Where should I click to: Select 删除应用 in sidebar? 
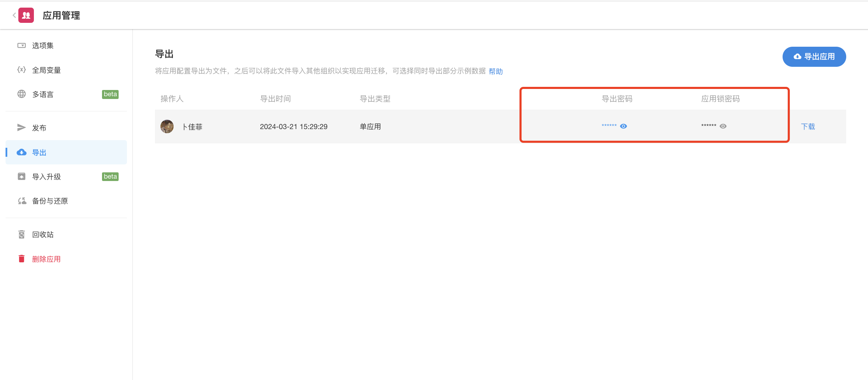(46, 259)
